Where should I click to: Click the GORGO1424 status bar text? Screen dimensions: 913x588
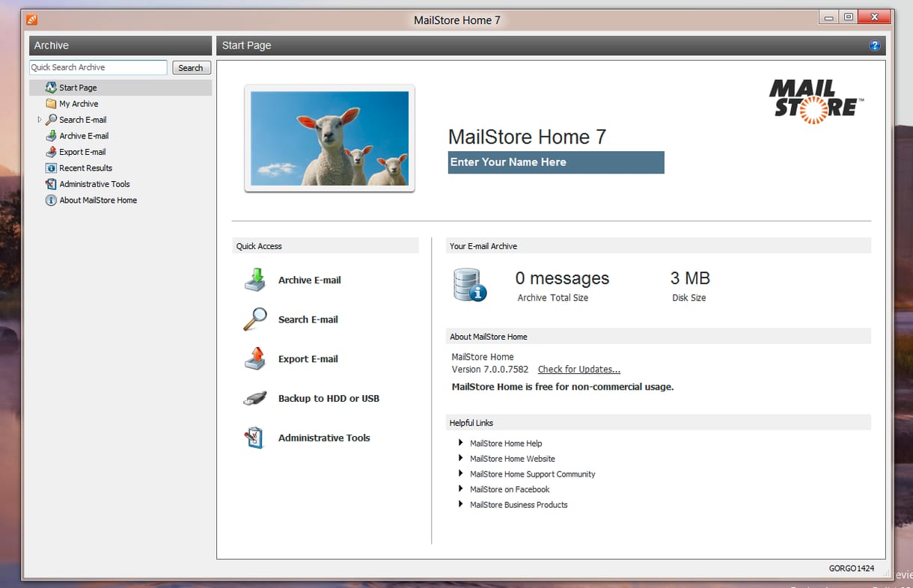[852, 569]
